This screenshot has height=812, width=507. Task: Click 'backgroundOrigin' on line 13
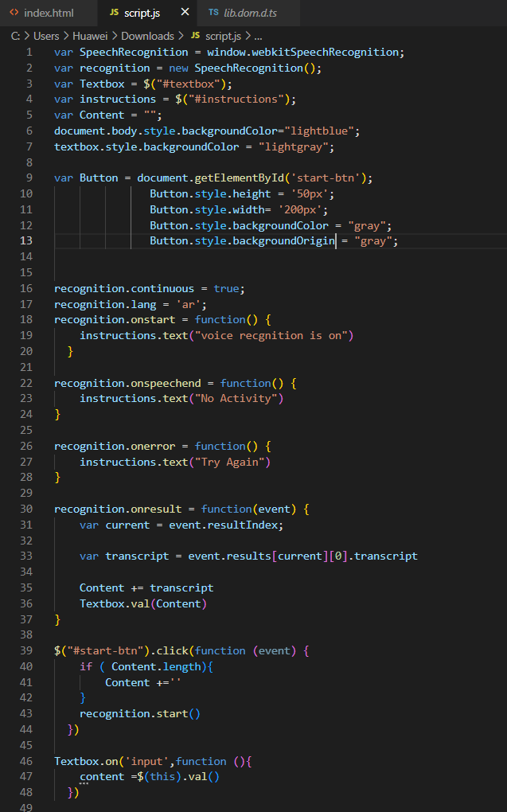pyautogui.click(x=284, y=240)
